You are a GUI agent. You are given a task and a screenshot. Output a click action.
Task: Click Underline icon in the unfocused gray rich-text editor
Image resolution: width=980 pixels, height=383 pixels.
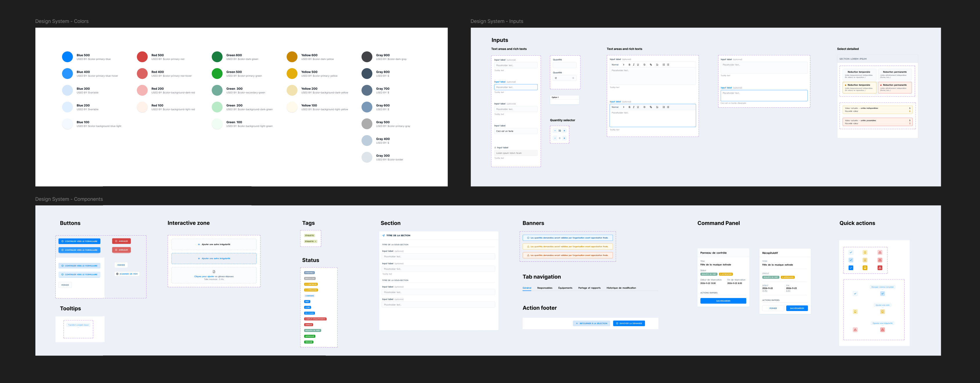pyautogui.click(x=638, y=65)
